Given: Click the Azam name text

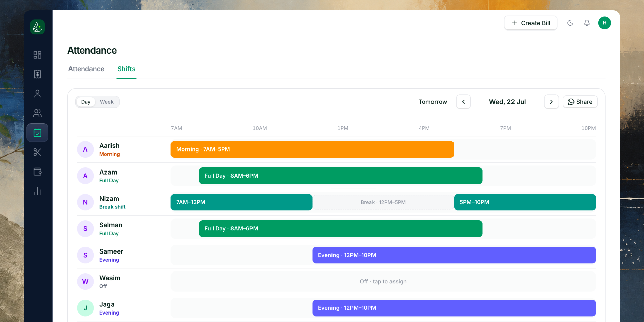Looking at the screenshot, I should [x=108, y=172].
